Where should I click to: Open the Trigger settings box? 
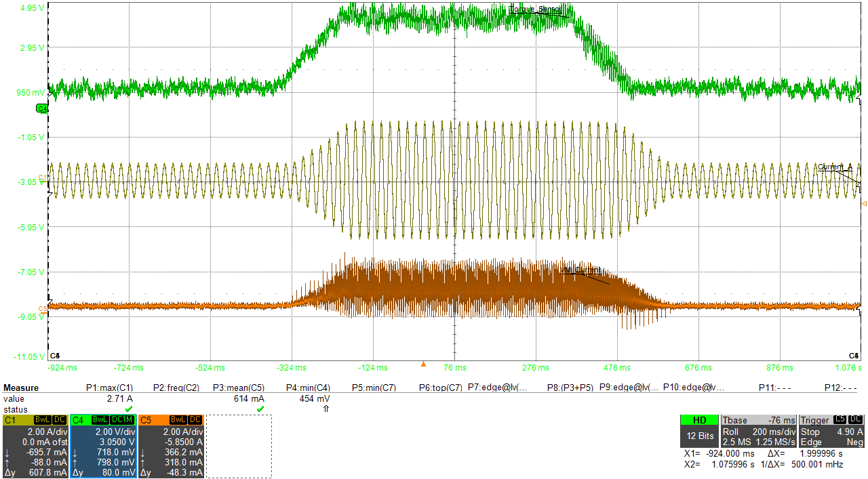coord(832,431)
